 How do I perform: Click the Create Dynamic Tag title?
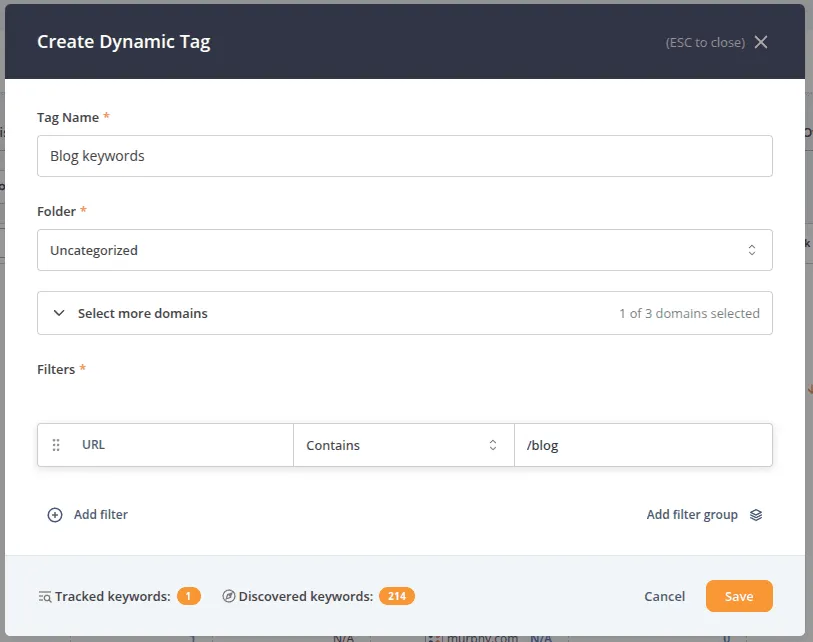(123, 42)
